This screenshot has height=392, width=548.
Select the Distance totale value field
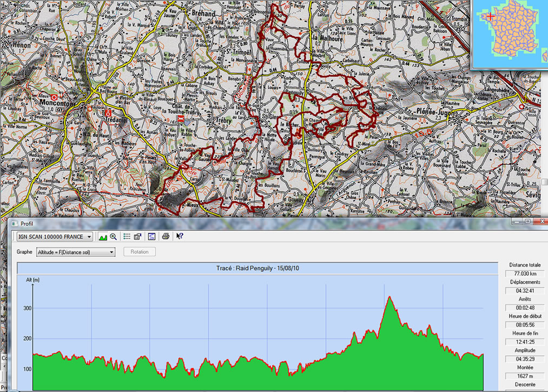tap(523, 274)
